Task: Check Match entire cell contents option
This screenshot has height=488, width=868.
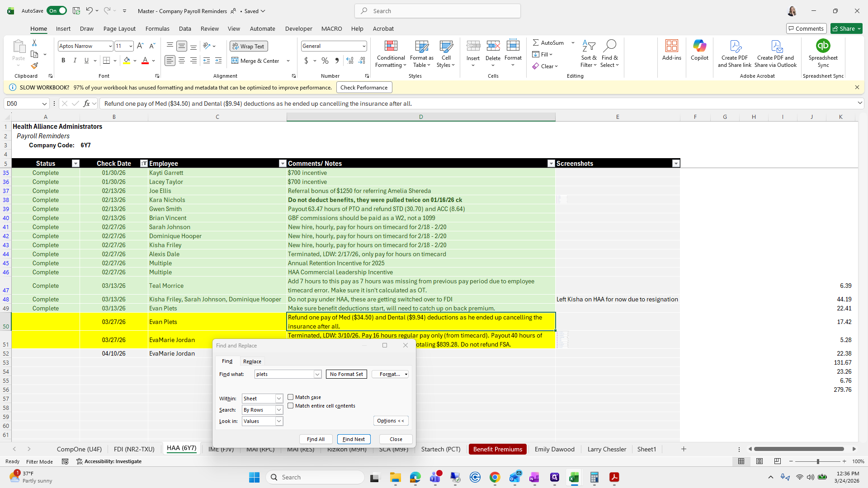Action: coord(291,406)
